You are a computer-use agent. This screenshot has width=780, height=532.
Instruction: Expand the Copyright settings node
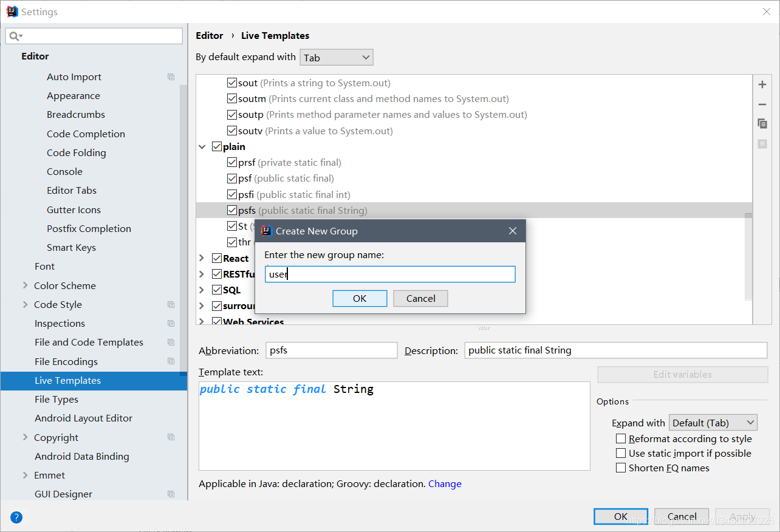point(25,437)
